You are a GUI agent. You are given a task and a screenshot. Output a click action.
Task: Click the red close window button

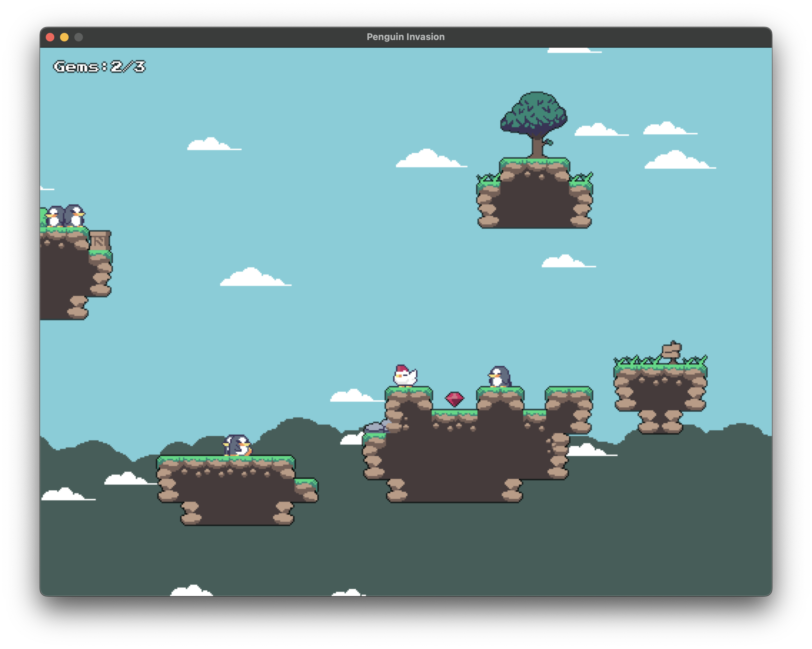(50, 37)
